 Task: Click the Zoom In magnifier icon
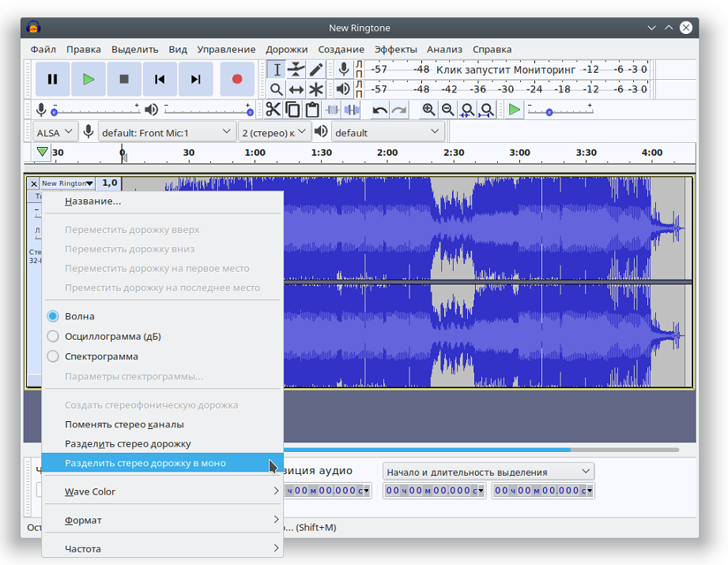click(428, 110)
